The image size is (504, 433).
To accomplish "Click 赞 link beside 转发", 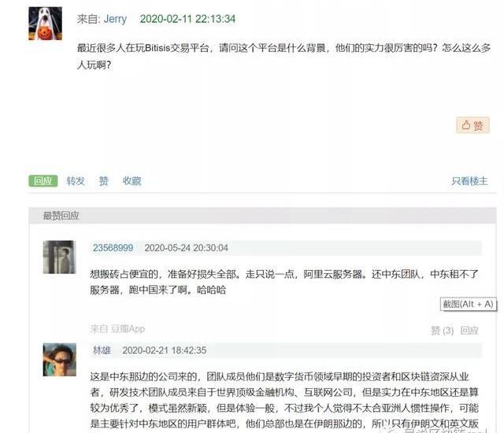I will [103, 181].
